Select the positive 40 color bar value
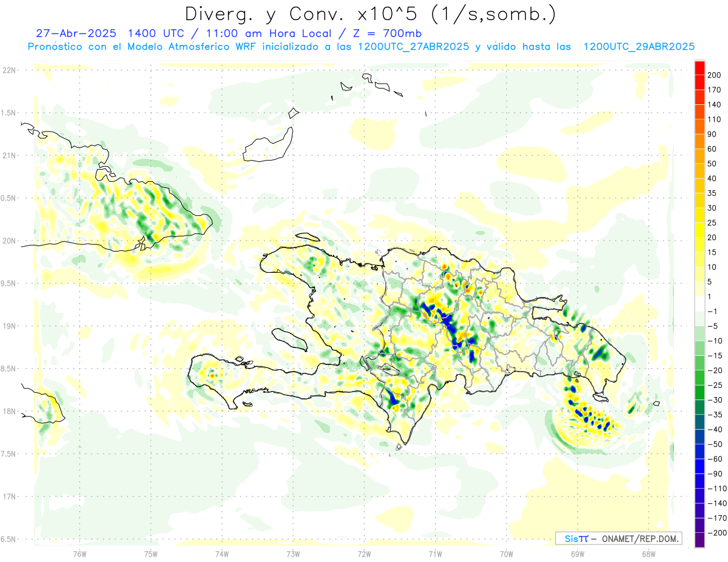 click(x=713, y=179)
